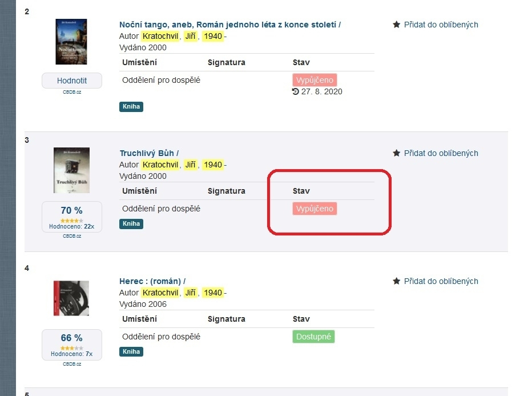Click the 66 % rating box
This screenshot has height=396, width=532.
[72, 345]
